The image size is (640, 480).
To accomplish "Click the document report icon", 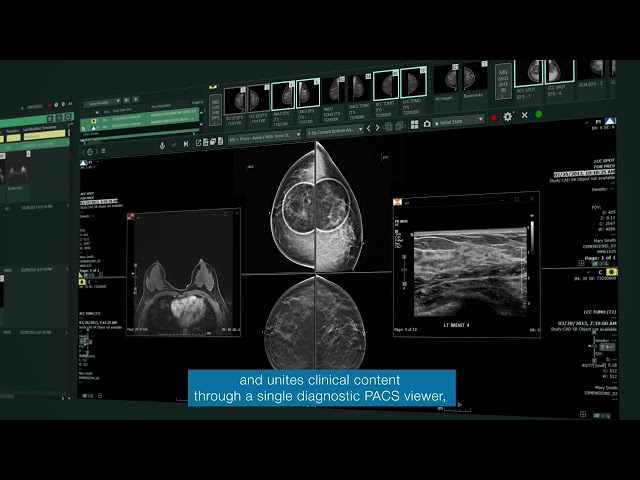I will pyautogui.click(x=220, y=141).
